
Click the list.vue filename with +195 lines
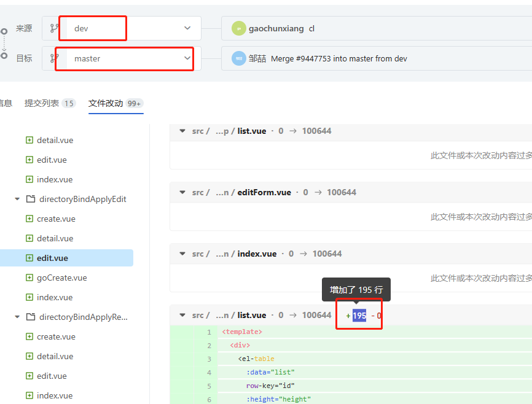252,315
